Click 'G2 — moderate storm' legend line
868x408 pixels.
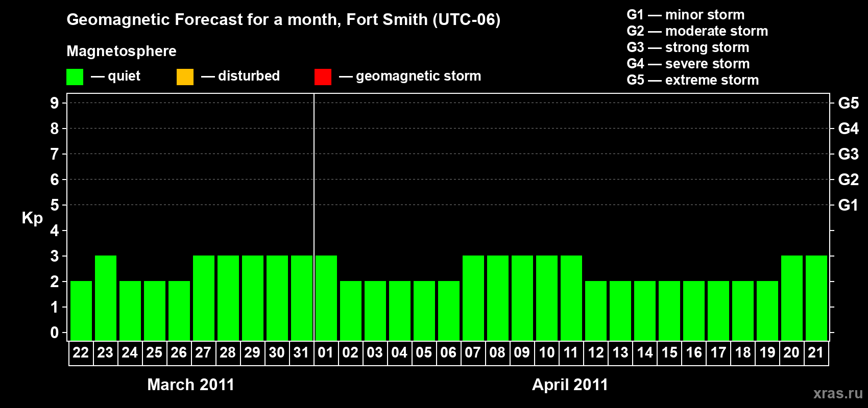click(697, 31)
